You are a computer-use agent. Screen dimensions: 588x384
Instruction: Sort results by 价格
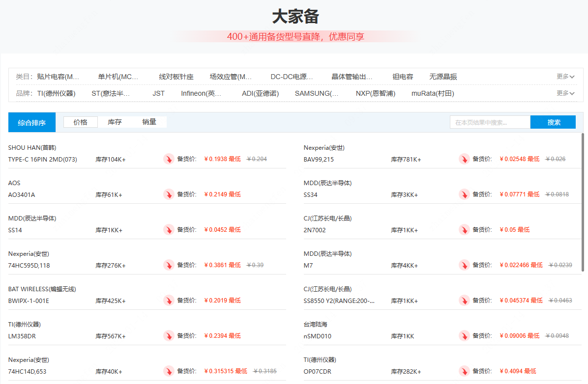click(81, 122)
